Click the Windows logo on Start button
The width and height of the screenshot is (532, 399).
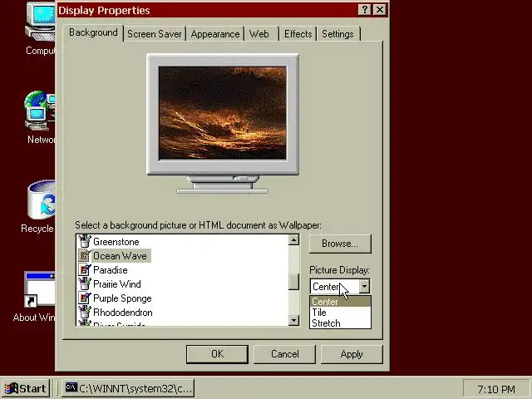click(x=11, y=388)
